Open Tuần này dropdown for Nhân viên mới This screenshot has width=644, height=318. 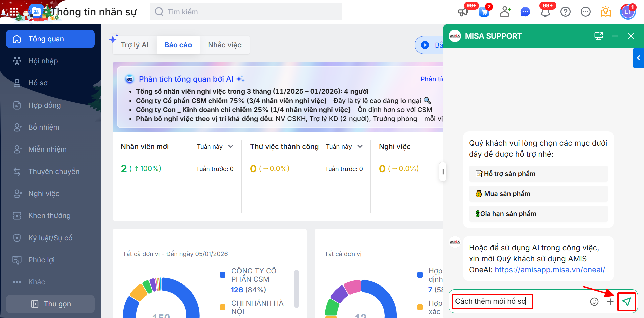[x=215, y=147]
